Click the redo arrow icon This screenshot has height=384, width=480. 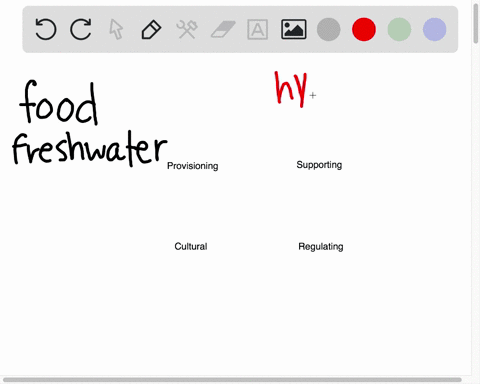click(x=81, y=29)
